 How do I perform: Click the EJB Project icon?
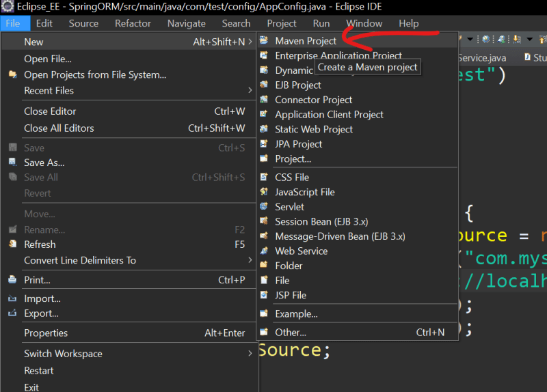[264, 85]
